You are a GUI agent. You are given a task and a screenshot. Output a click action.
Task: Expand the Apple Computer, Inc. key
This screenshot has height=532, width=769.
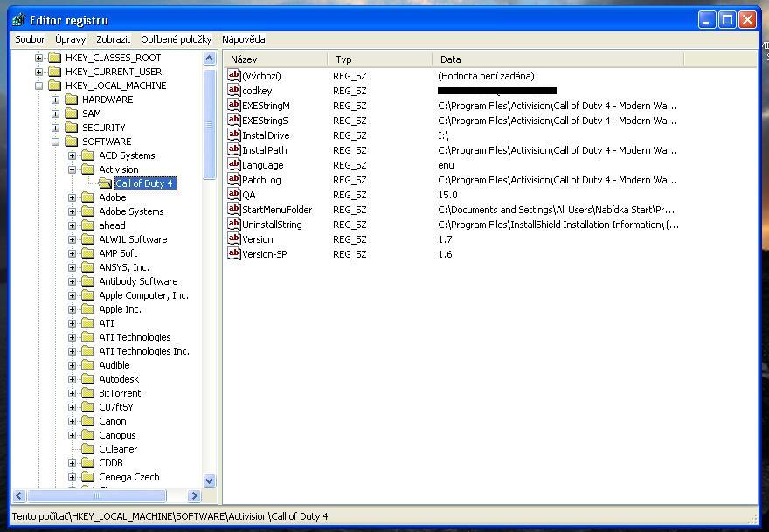pos(72,295)
